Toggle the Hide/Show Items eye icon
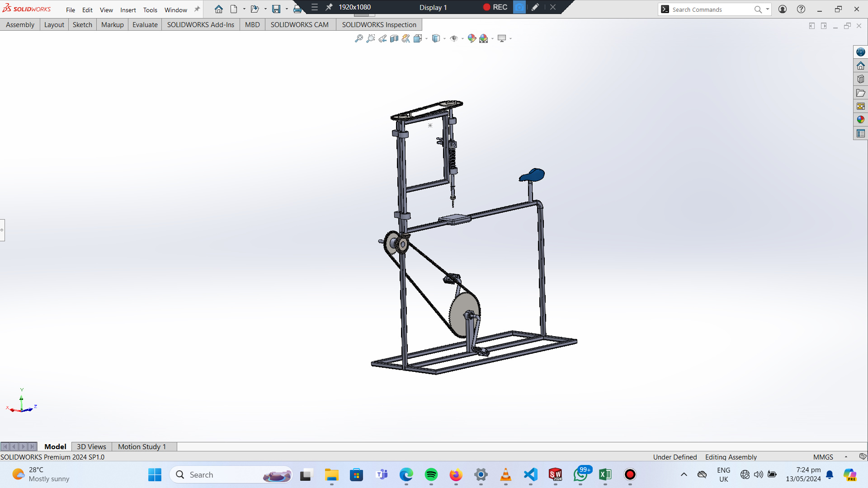868x488 pixels. 454,38
